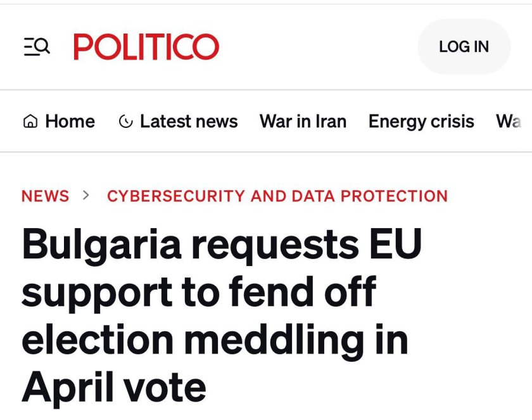Click "April vote" at headline end

tap(114, 386)
